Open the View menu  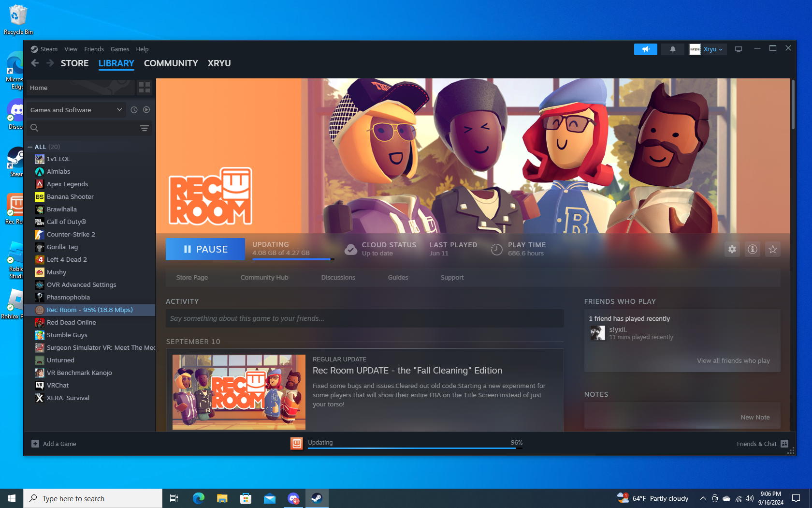(71, 49)
